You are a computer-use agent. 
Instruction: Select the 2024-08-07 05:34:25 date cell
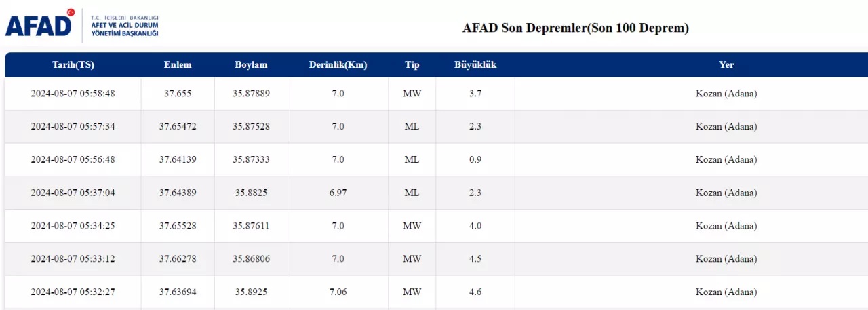pyautogui.click(x=73, y=225)
